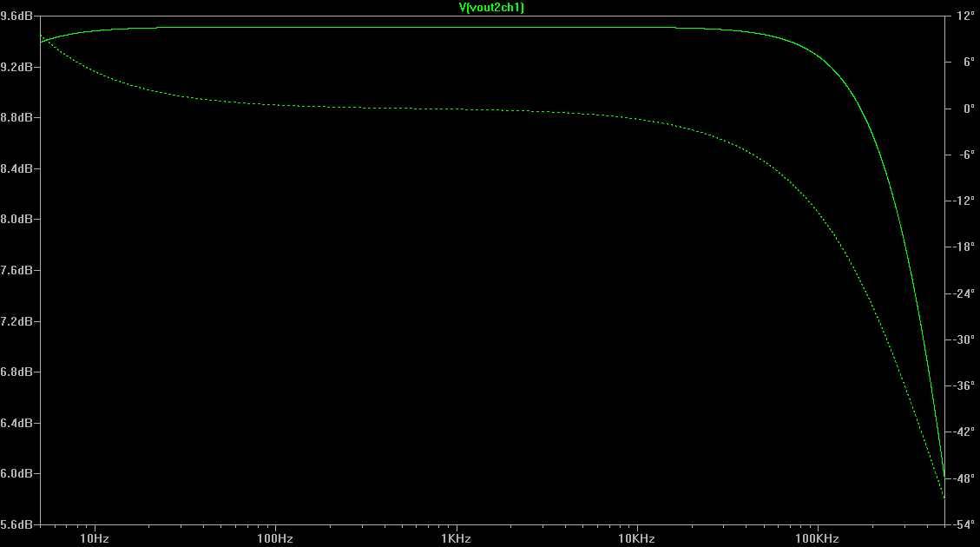Image resolution: width=980 pixels, height=547 pixels.
Task: Click the -42° phase axis label
Action: (964, 432)
